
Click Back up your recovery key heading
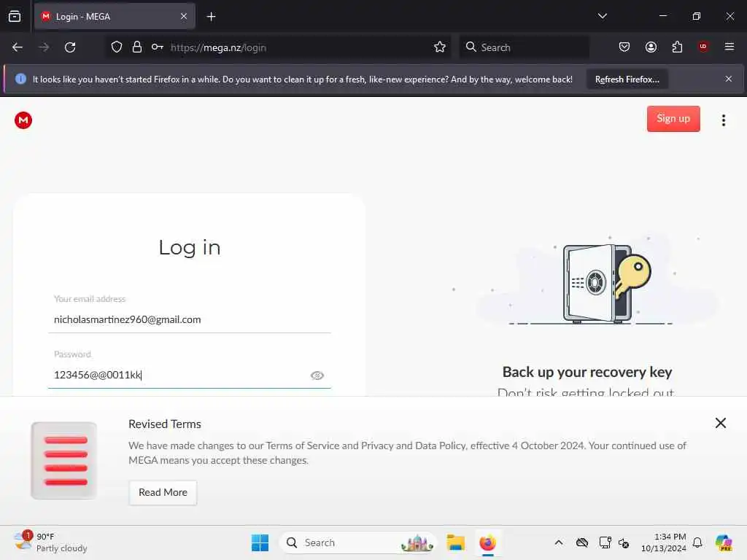[587, 372]
